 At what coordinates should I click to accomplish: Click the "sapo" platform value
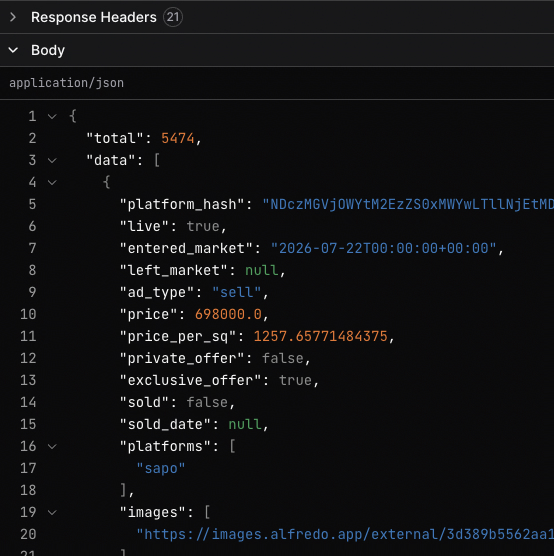(161, 468)
